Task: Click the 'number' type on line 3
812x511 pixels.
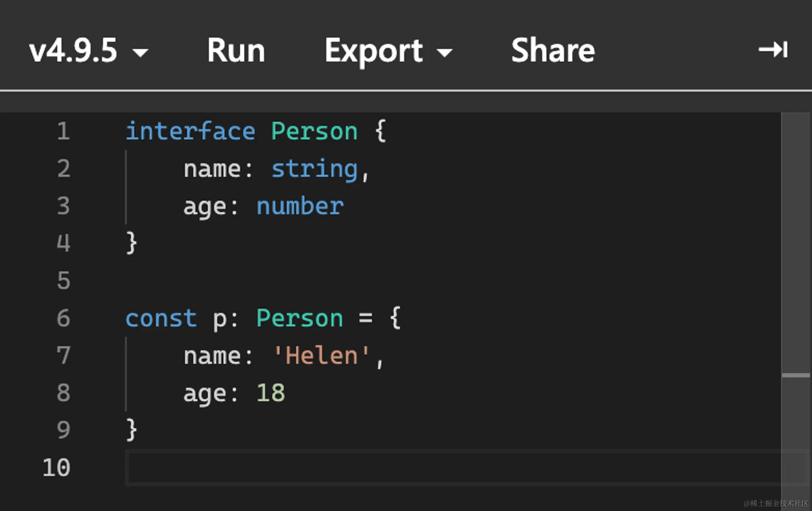Action: point(300,206)
